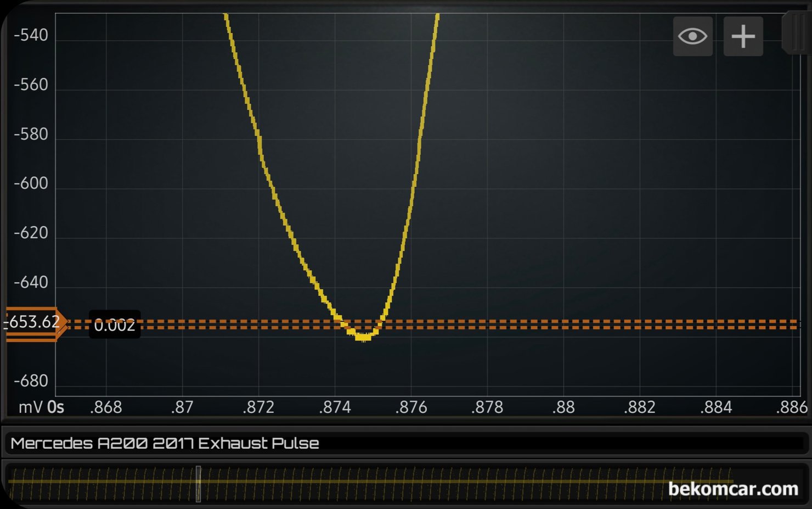Click the .874 time axis label

click(335, 407)
